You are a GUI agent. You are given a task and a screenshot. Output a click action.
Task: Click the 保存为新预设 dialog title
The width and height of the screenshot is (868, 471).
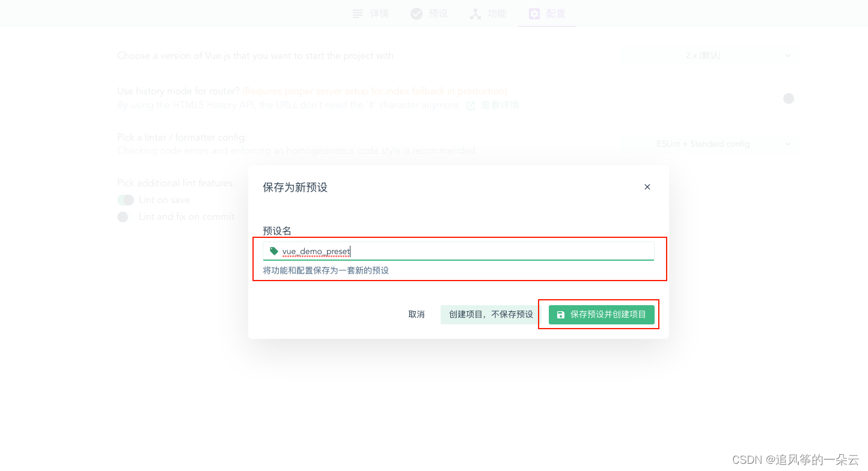[x=295, y=187]
